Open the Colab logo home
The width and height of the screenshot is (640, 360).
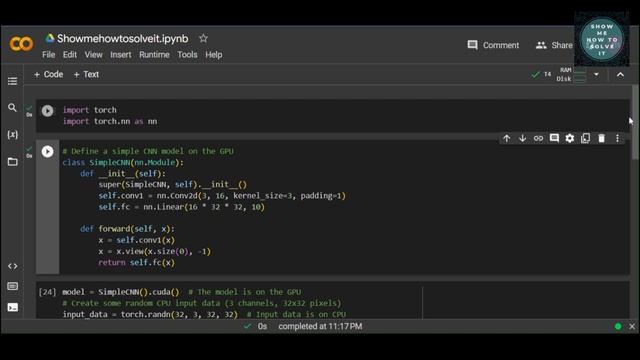tap(21, 44)
